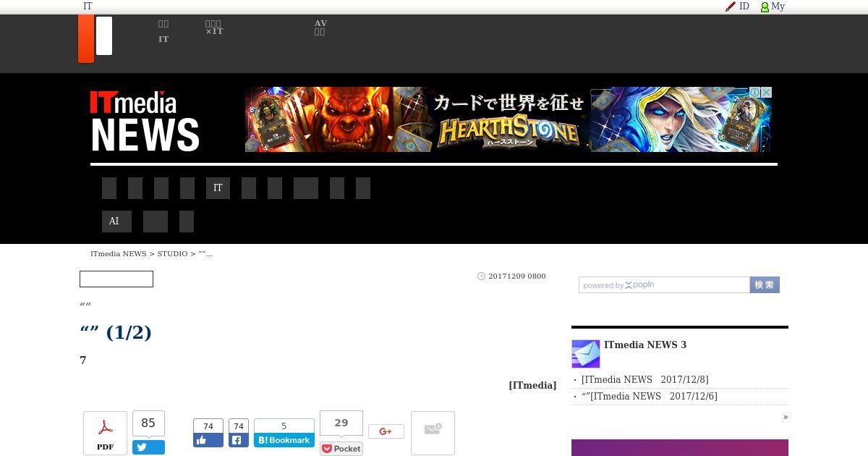Tweet the article with the Twitter button
The height and width of the screenshot is (456, 868).
148,447
